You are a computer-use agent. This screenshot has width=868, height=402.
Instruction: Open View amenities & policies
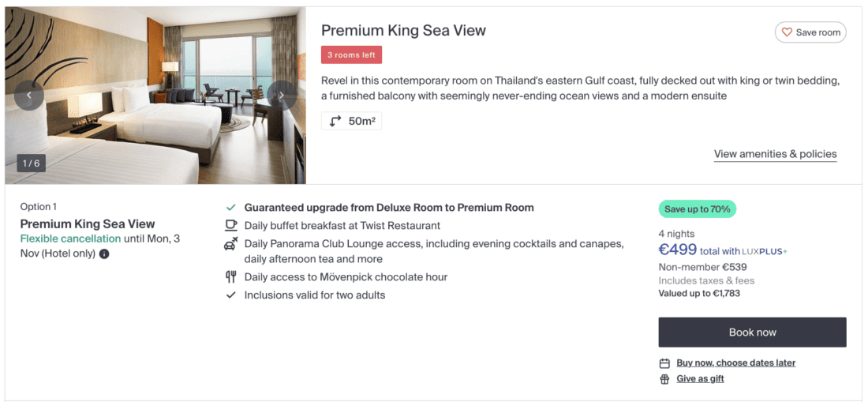(775, 154)
